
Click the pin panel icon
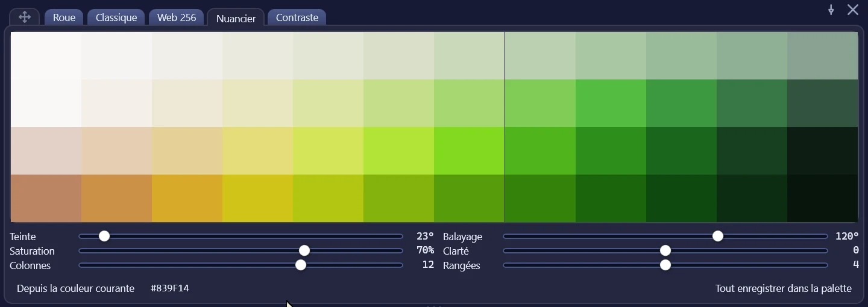[x=831, y=10]
